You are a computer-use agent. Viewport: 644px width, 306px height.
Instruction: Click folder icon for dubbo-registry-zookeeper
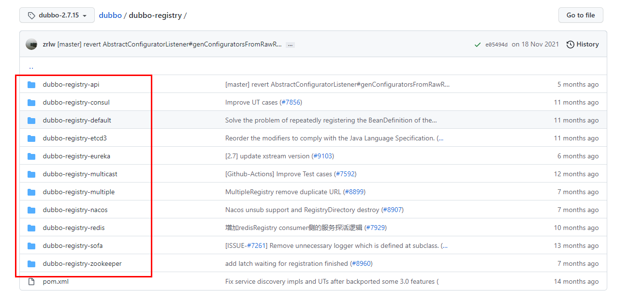(x=31, y=264)
